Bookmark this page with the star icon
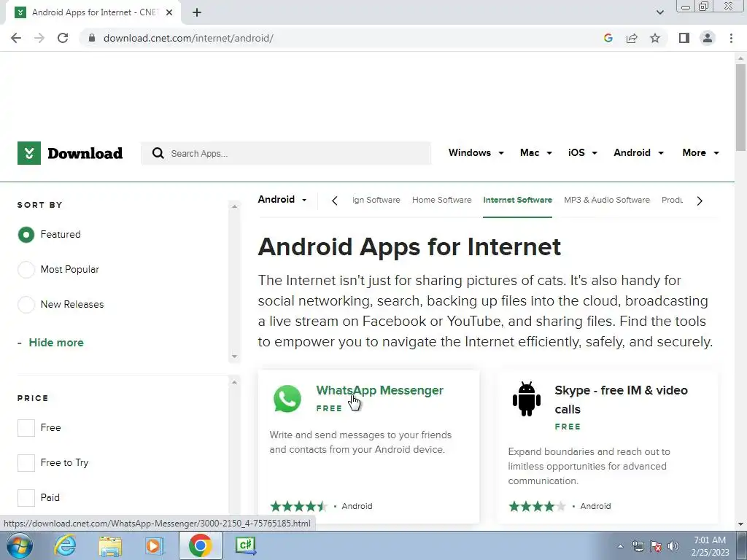The height and width of the screenshot is (560, 747). point(655,38)
